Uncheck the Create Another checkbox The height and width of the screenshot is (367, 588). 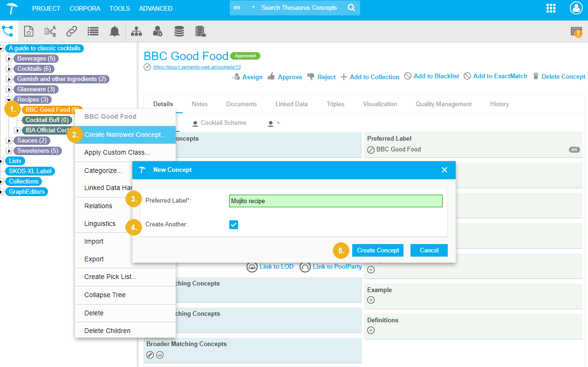click(233, 224)
